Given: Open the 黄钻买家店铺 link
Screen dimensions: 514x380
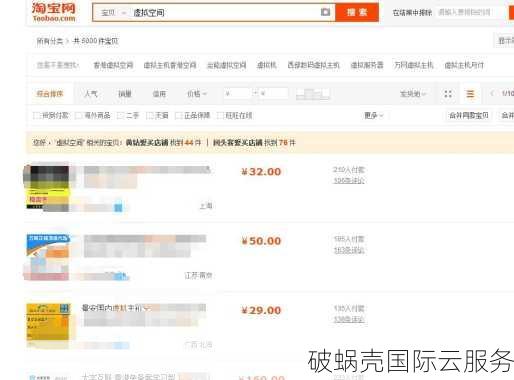Looking at the screenshot, I should (147, 143).
